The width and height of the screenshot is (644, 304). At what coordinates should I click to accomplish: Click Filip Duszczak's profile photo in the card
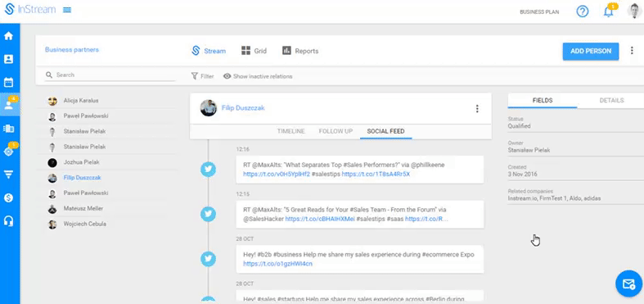point(208,108)
